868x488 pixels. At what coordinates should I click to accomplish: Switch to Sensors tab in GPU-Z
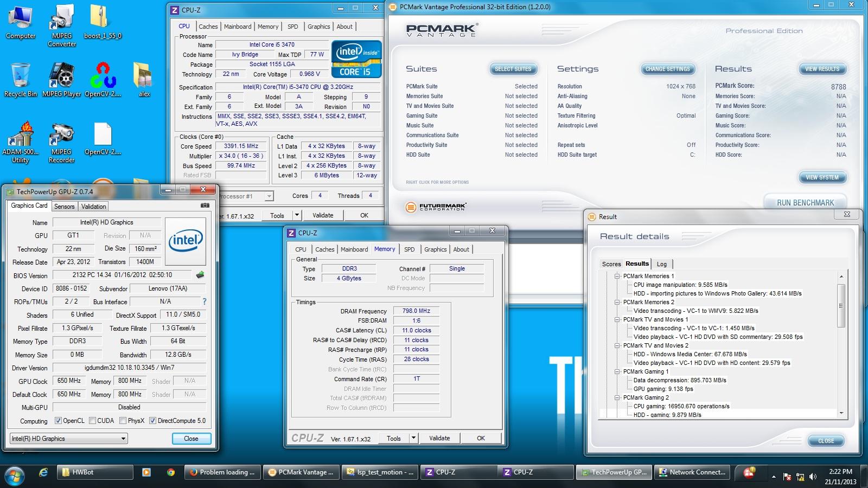point(64,207)
